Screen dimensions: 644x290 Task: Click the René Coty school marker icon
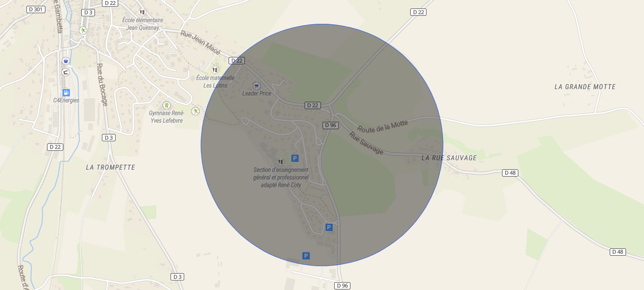tap(280, 161)
